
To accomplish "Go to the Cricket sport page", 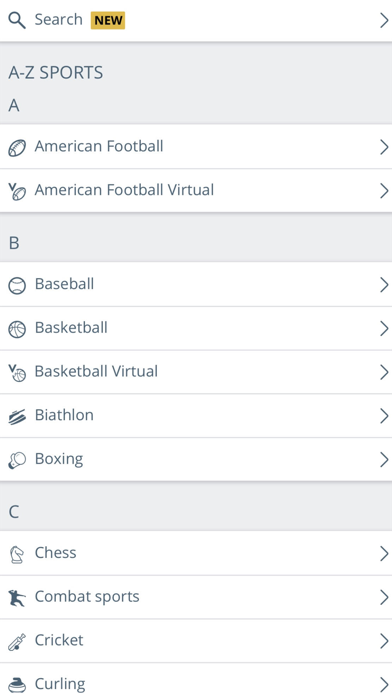I will 196,641.
